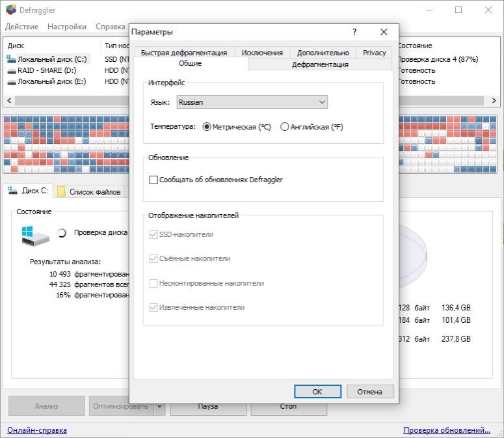The width and height of the screenshot is (504, 438).
Task: Enable Сообщать об обновлениях Defraggler checkbox
Action: point(153,180)
